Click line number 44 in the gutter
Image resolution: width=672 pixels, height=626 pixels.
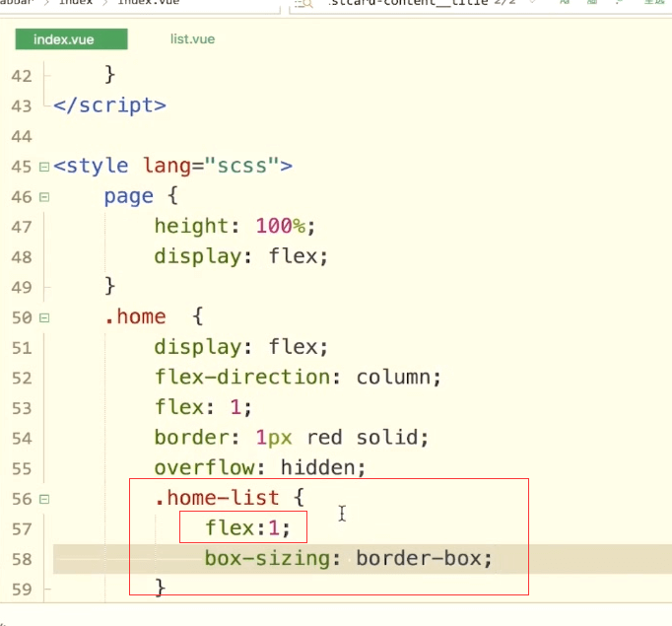[x=22, y=137]
